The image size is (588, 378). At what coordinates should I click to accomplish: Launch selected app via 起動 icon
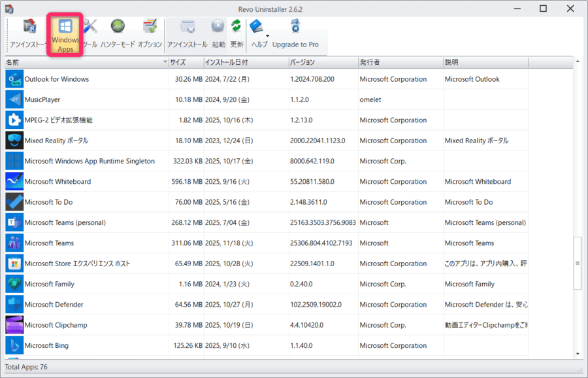(218, 26)
